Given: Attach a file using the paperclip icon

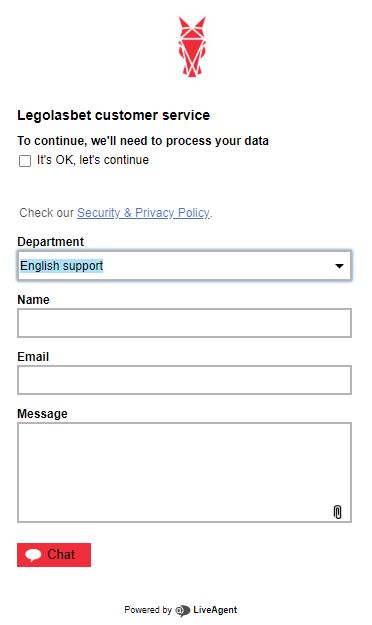Looking at the screenshot, I should click(337, 512).
